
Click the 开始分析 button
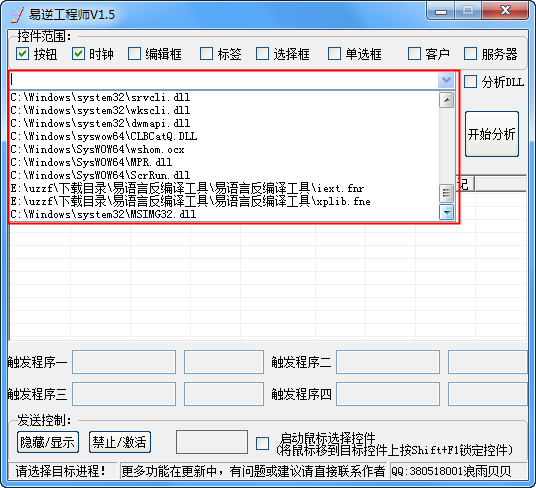tap(492, 134)
